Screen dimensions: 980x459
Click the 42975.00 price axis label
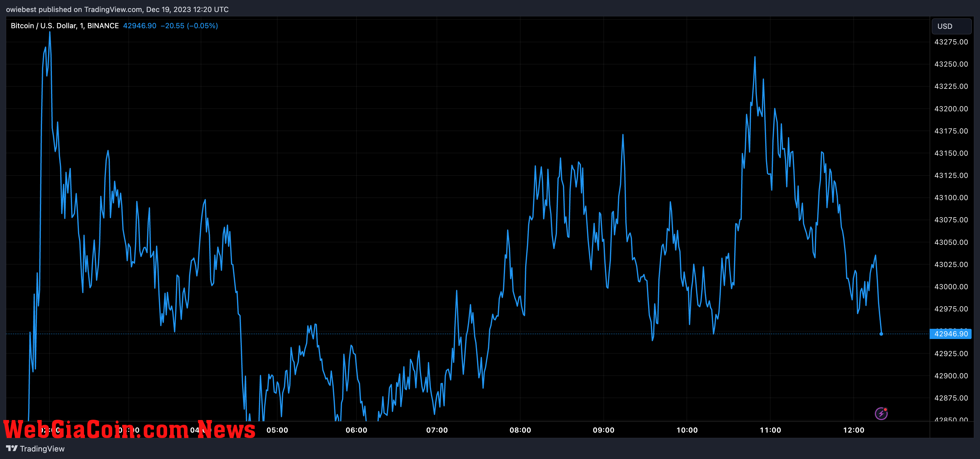pos(951,309)
